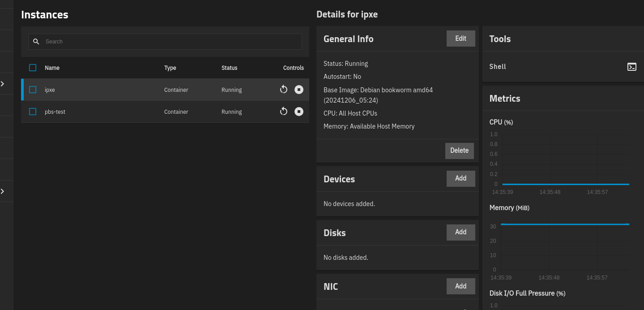Delete the ipxe instance
This screenshot has height=310, width=644.
(x=459, y=151)
